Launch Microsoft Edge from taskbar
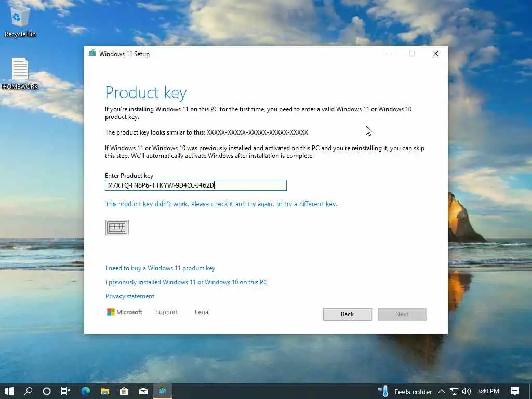Image resolution: width=532 pixels, height=399 pixels. tap(86, 391)
